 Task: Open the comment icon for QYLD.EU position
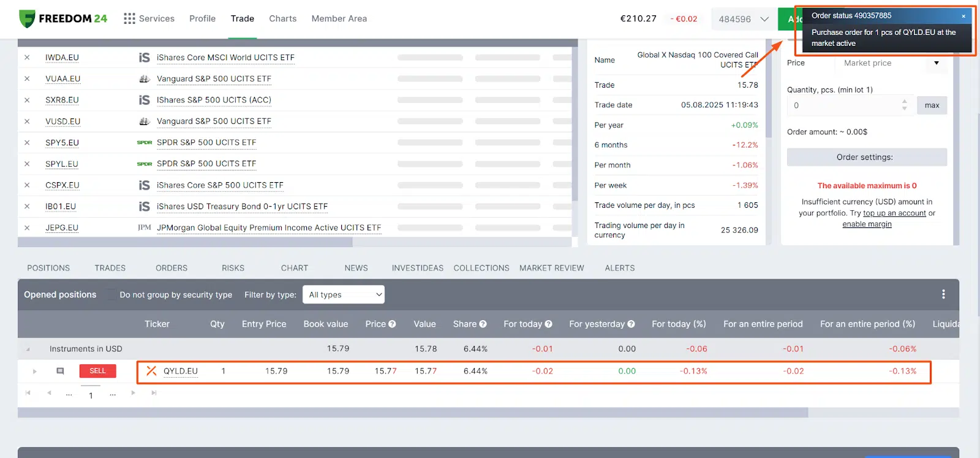[60, 371]
